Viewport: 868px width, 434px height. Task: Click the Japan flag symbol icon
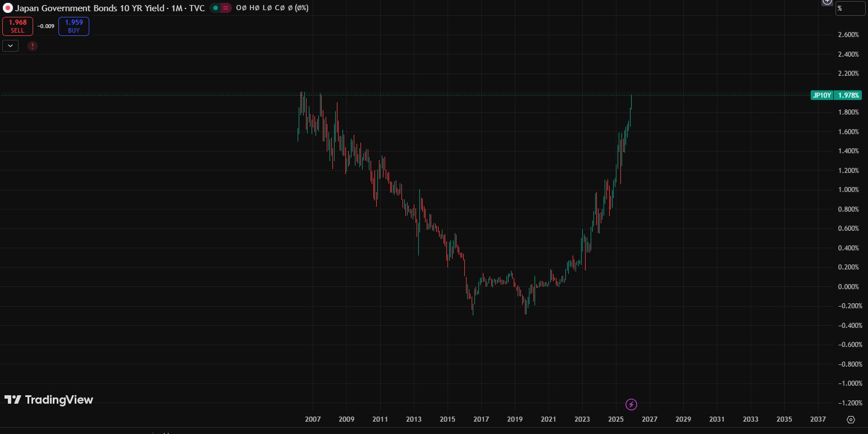point(8,8)
